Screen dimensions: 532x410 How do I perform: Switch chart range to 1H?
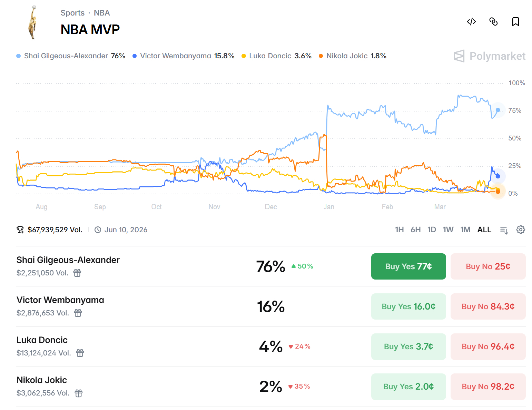[x=399, y=230]
